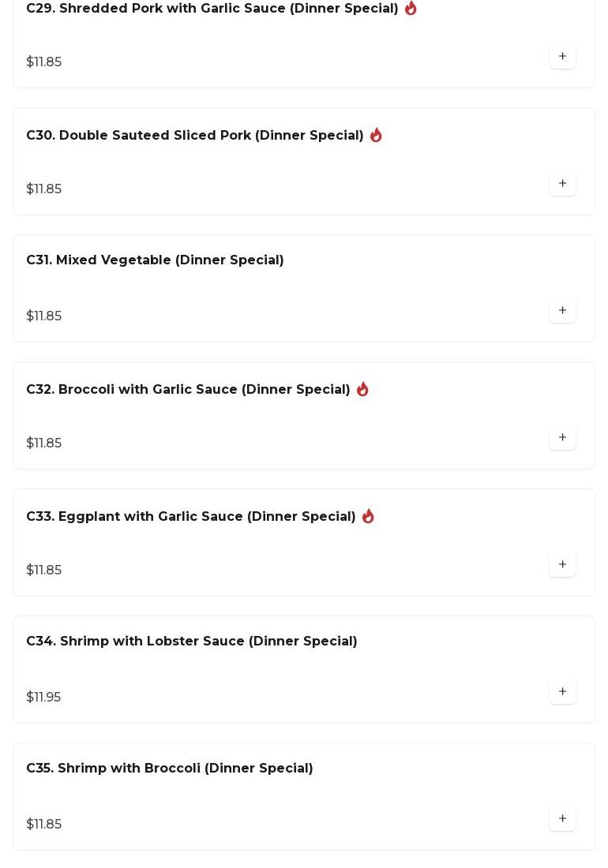The width and height of the screenshot is (608, 868).
Task: Add C32 Broccoli with Garlic Sauce
Action: click(562, 438)
